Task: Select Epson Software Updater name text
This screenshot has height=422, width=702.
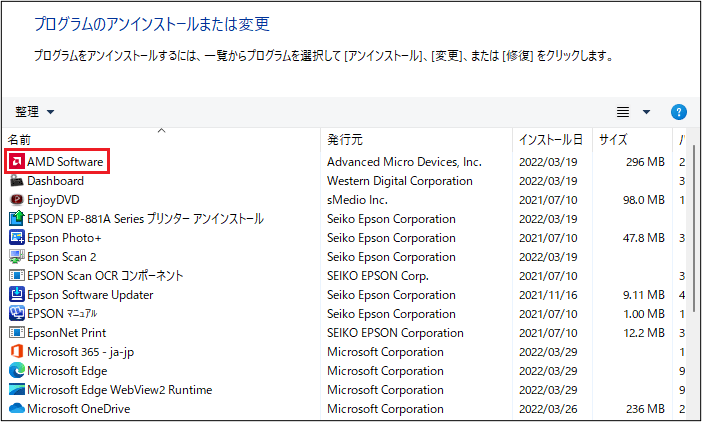Action: click(90, 295)
